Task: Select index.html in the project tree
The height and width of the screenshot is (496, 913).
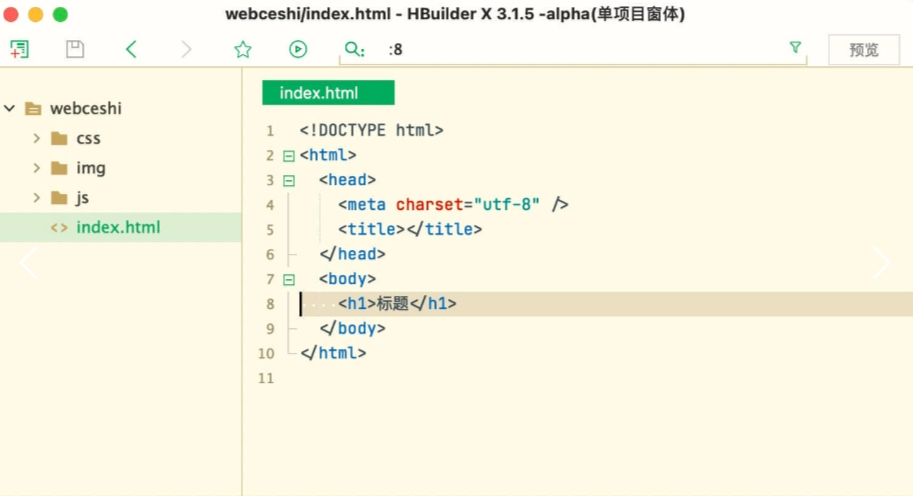Action: 118,227
